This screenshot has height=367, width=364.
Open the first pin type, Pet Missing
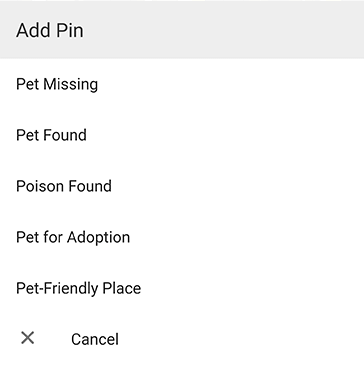(182, 84)
